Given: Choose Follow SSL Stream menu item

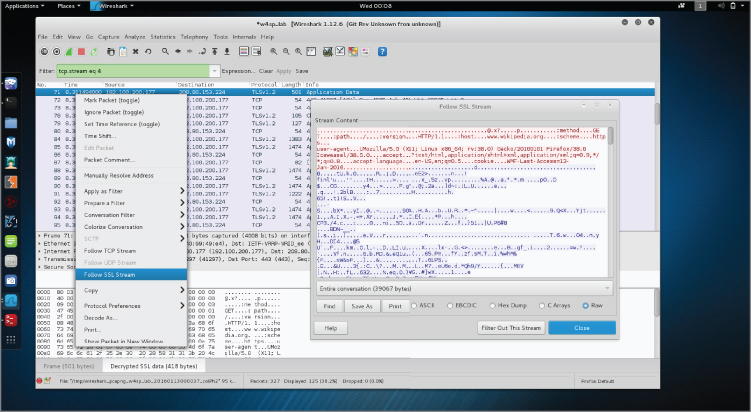Looking at the screenshot, I should 131,275.
